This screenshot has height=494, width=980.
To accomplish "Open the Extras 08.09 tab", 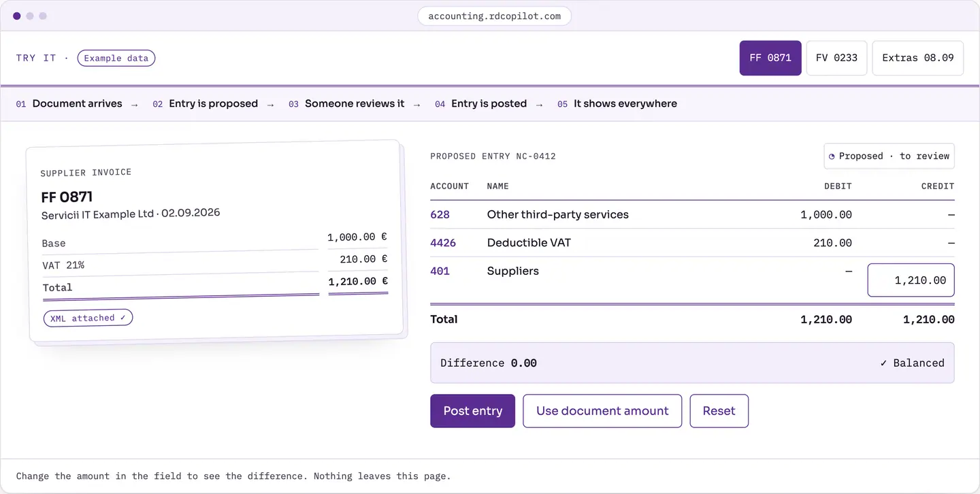I will (x=918, y=58).
